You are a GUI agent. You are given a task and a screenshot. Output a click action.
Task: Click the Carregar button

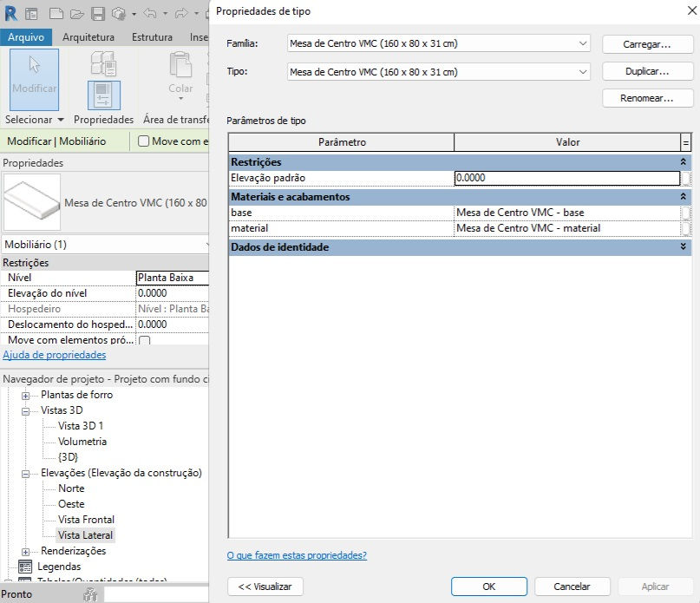647,44
